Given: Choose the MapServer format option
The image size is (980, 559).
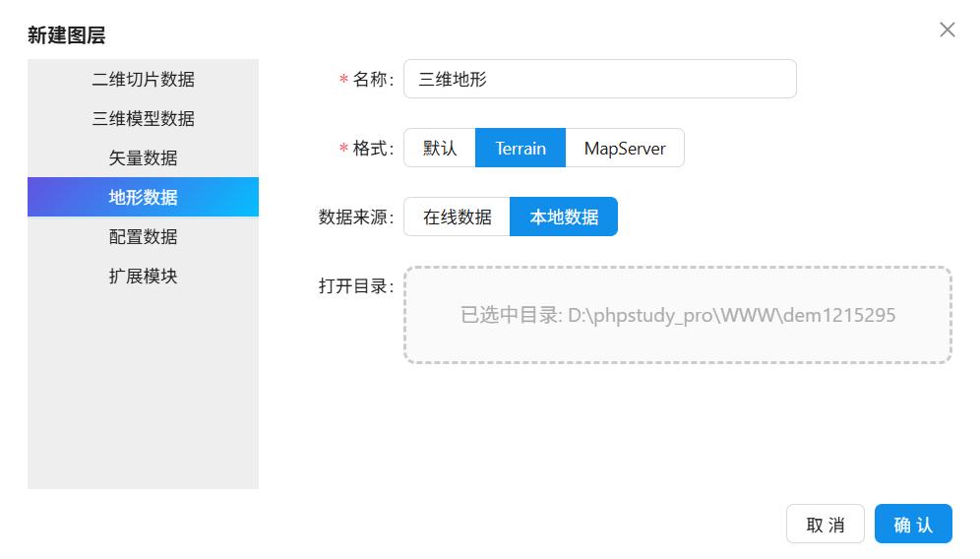Looking at the screenshot, I should (625, 149).
